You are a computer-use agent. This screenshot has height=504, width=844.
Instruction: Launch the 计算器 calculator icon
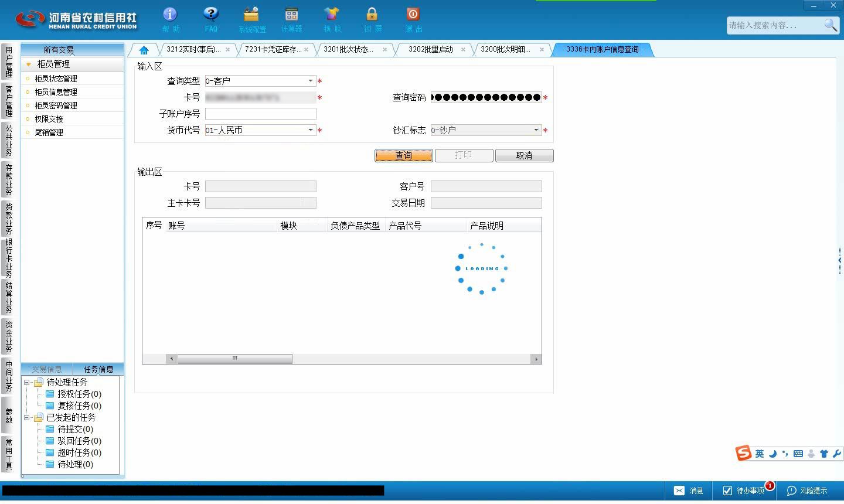(291, 15)
